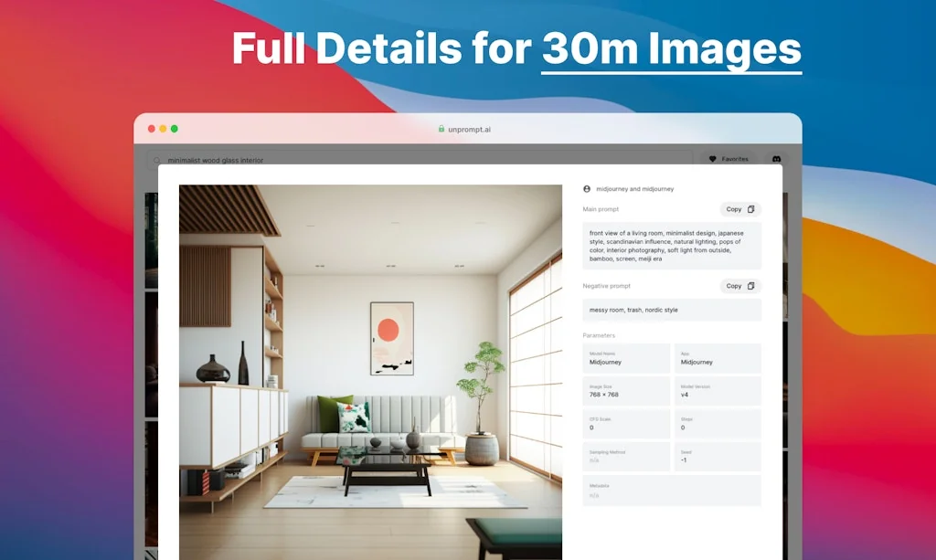Click the 'Negative prompt' label

point(607,286)
